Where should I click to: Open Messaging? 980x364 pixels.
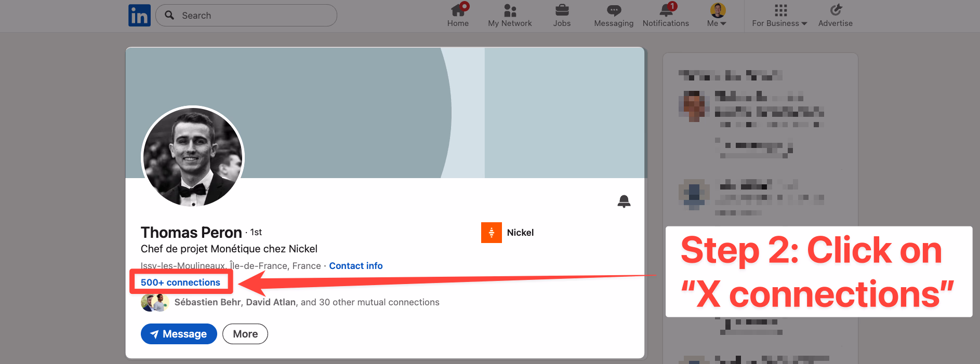point(614,15)
